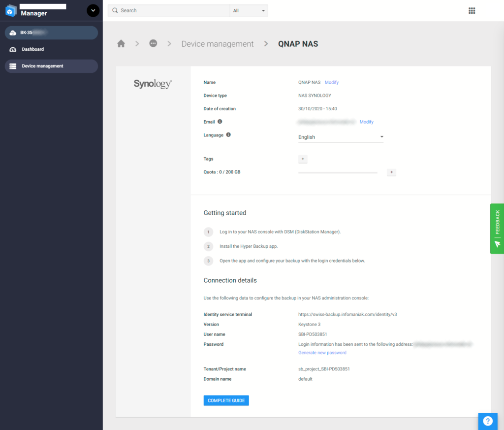Open the green FEEDBACK side tab
The width and height of the screenshot is (504, 430).
point(497,229)
